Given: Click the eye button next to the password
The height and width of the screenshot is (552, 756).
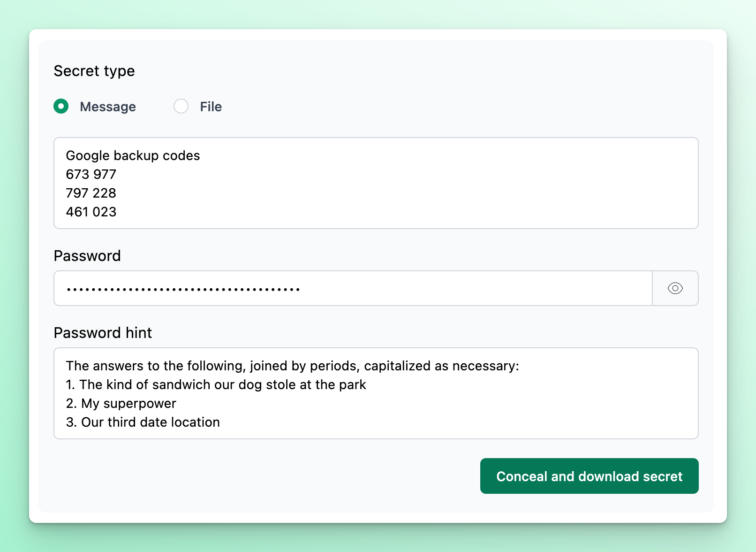Looking at the screenshot, I should click(675, 288).
